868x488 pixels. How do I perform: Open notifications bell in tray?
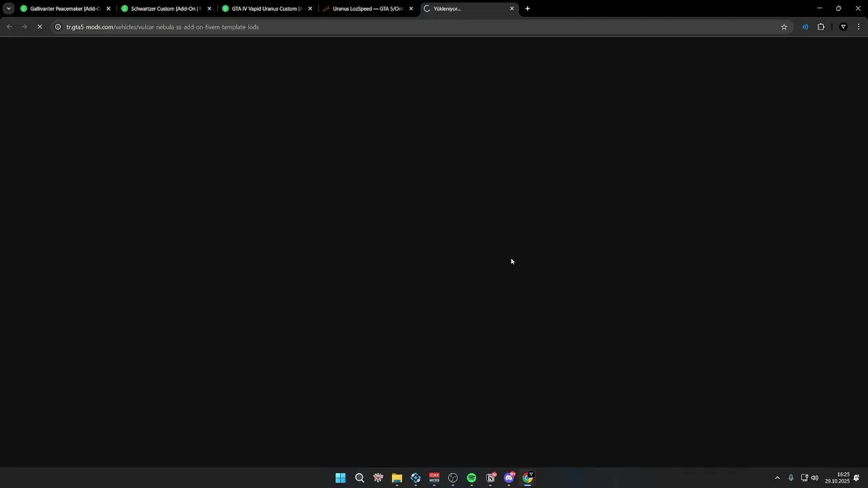856,478
